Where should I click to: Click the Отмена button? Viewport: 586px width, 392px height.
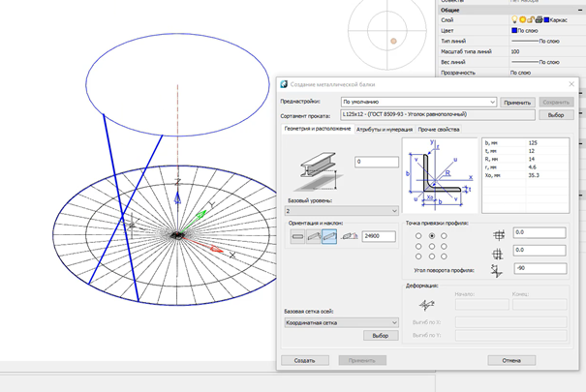[x=511, y=360]
